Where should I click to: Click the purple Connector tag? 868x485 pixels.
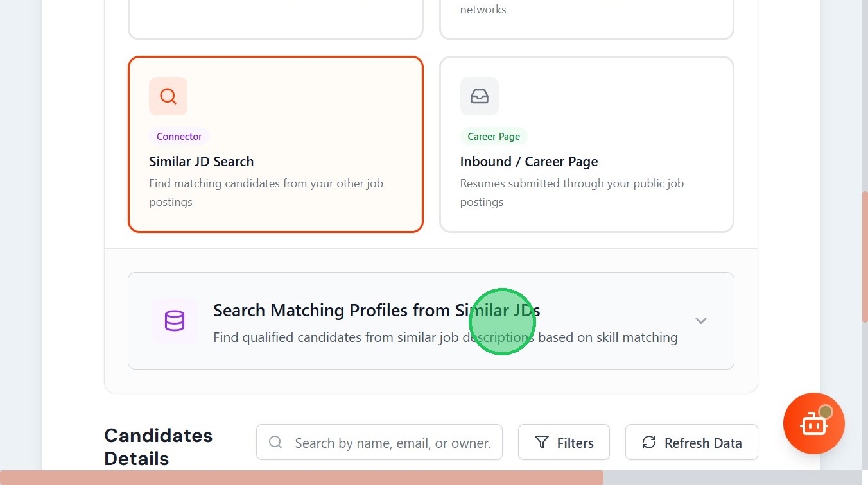(179, 137)
